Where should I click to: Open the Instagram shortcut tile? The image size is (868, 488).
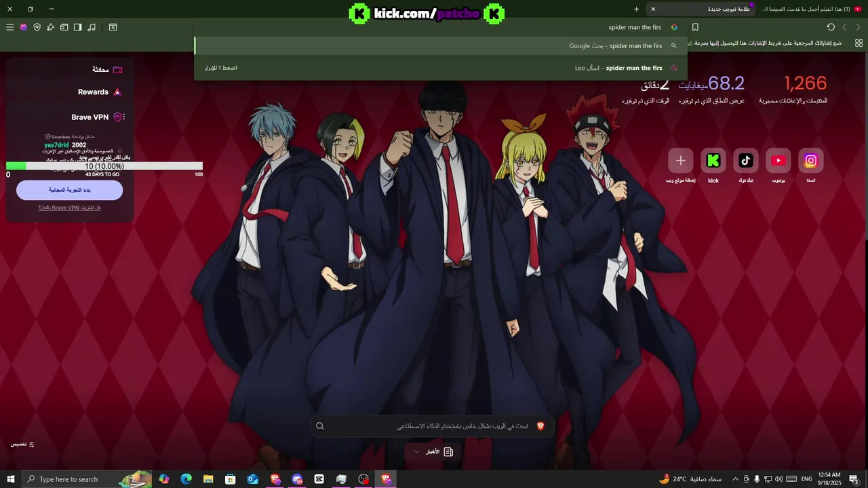(x=810, y=161)
